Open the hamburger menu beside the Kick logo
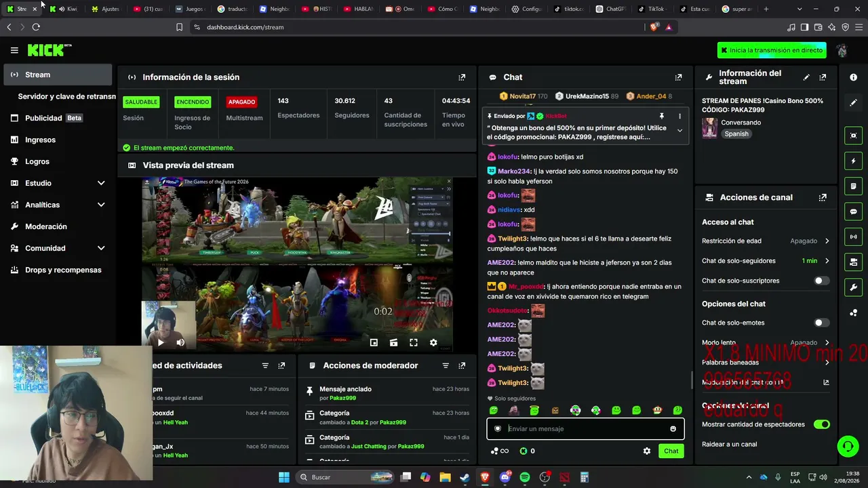 [14, 50]
